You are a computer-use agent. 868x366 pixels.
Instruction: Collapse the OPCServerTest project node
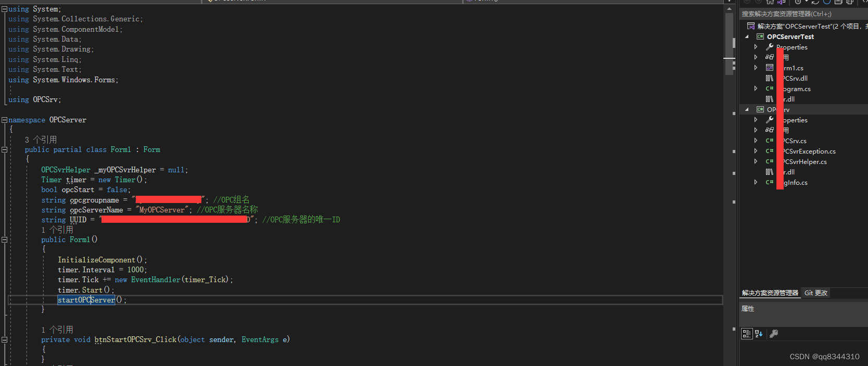[747, 36]
